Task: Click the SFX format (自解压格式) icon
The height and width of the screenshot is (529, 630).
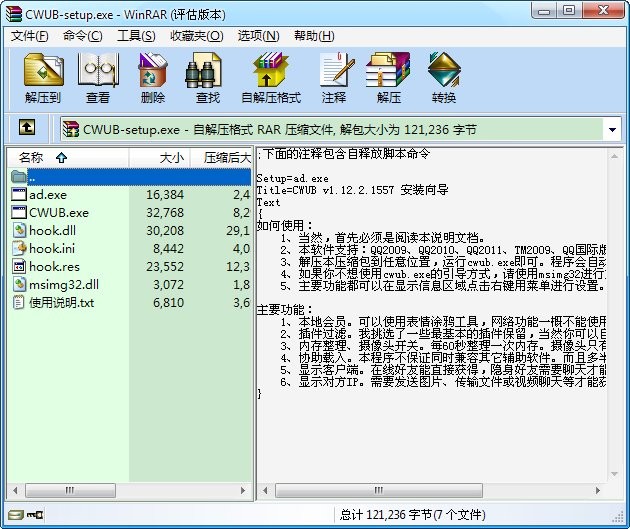Action: [270, 70]
